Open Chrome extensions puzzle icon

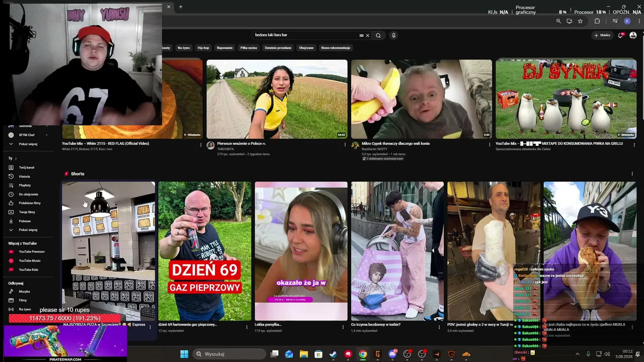click(x=597, y=21)
